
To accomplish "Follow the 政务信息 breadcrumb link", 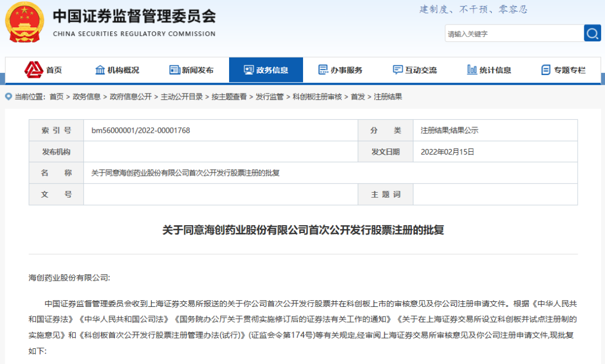I will [86, 97].
